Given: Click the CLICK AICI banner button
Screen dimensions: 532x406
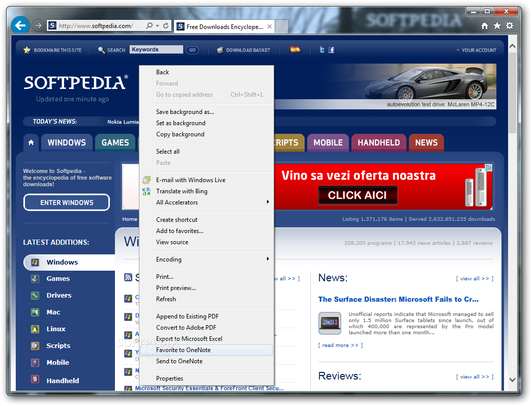Looking at the screenshot, I should tap(358, 195).
